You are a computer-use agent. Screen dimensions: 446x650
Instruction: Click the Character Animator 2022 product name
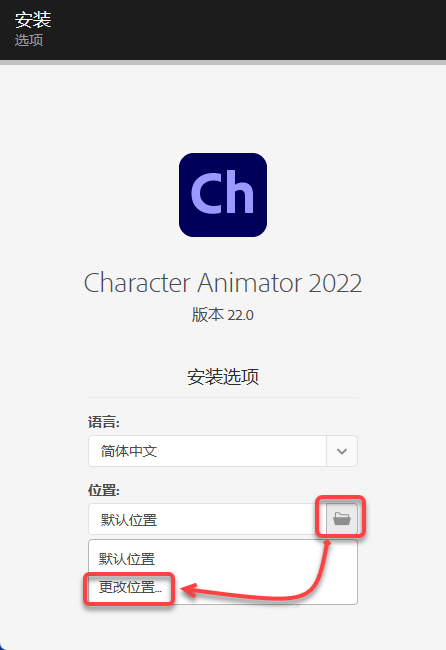click(x=223, y=283)
